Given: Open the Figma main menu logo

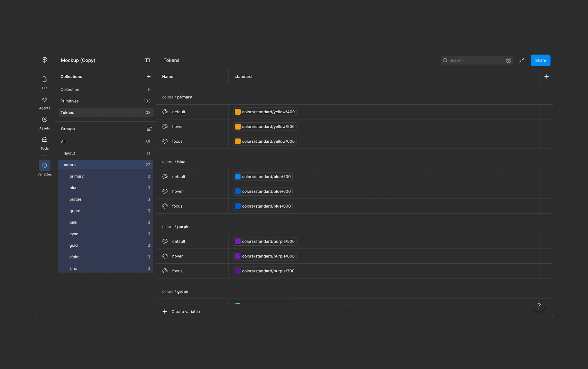Looking at the screenshot, I should point(45,60).
